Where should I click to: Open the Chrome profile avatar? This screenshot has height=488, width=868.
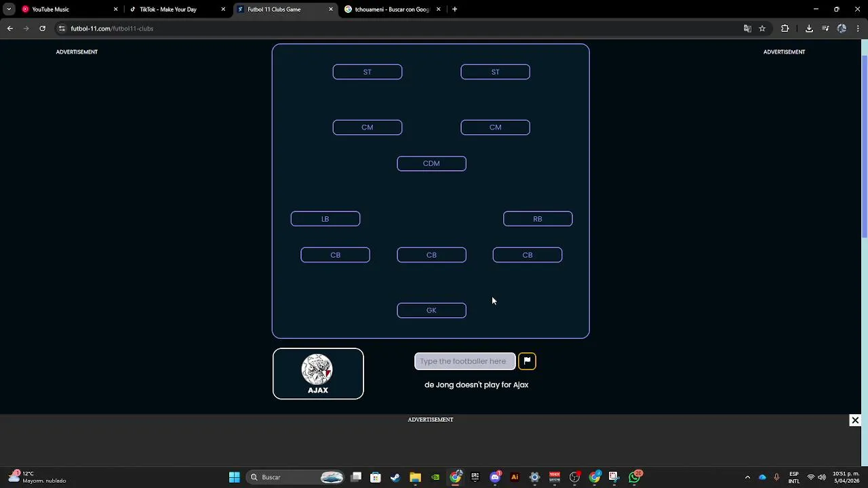pyautogui.click(x=842, y=28)
